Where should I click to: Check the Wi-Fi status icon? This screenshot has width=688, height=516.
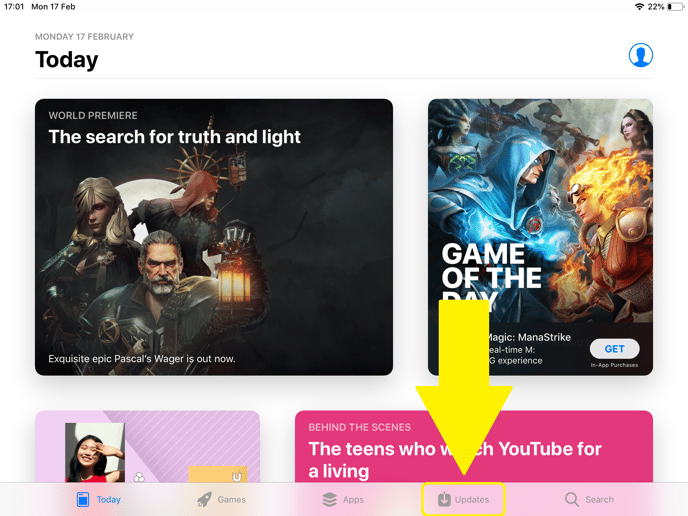[639, 7]
